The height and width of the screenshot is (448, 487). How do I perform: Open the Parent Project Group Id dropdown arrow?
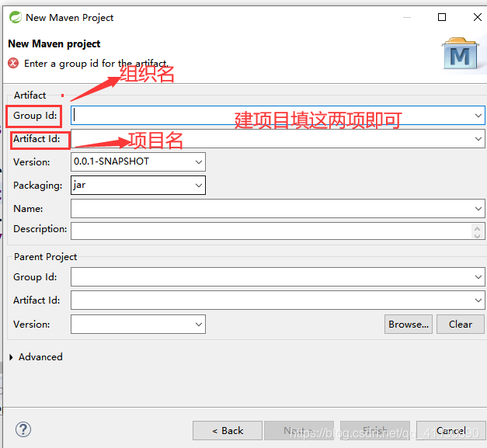coord(478,277)
